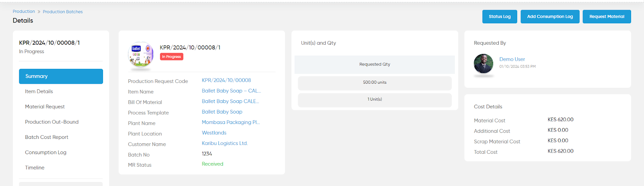Click the Cost Details heading
The height and width of the screenshot is (186, 644).
tap(488, 107)
